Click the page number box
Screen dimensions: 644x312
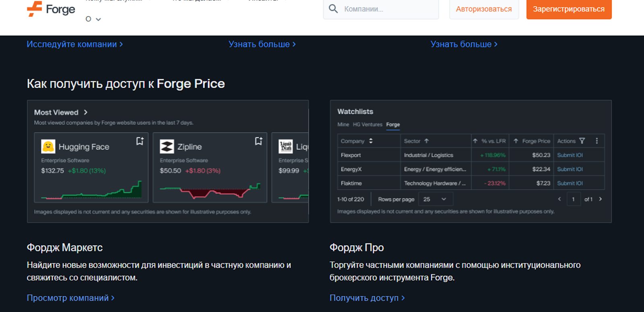tap(574, 199)
